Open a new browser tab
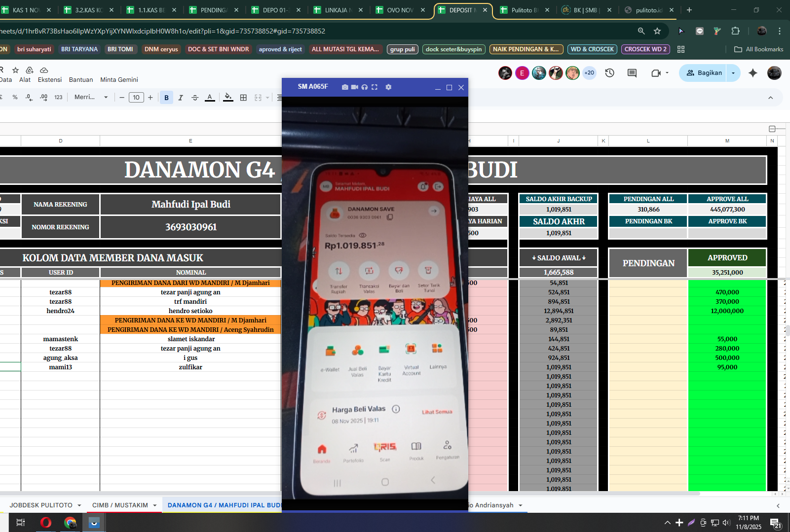790x532 pixels. coord(689,10)
